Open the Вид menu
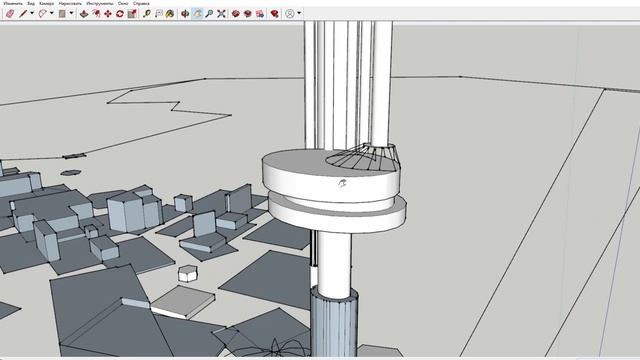The height and width of the screenshot is (360, 640). click(x=31, y=3)
